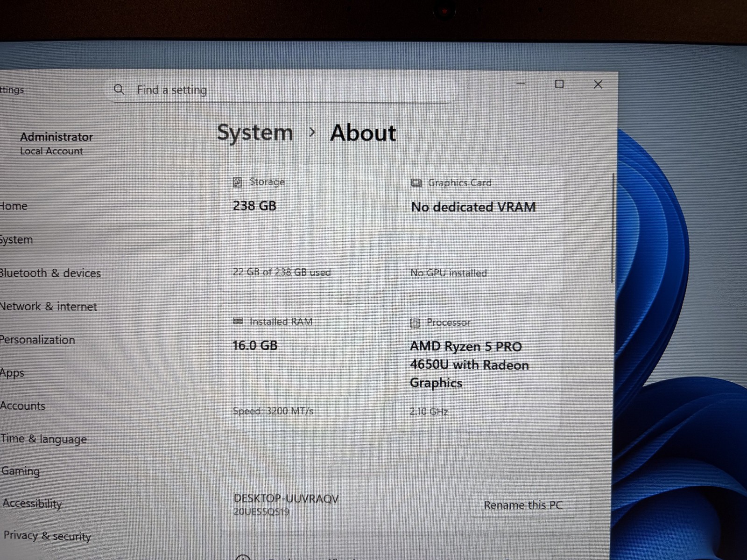Click the Speed: 3200 MT/s text
Image resolution: width=747 pixels, height=560 pixels.
(x=273, y=411)
